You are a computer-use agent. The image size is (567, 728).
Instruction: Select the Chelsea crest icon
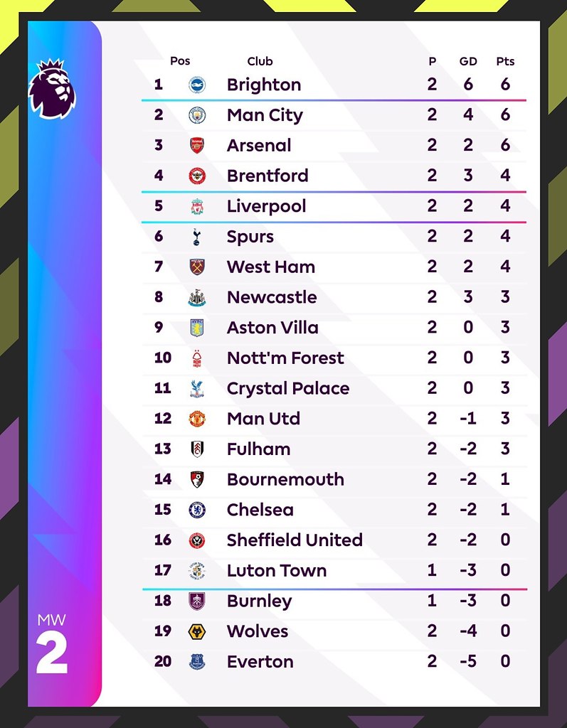click(197, 510)
